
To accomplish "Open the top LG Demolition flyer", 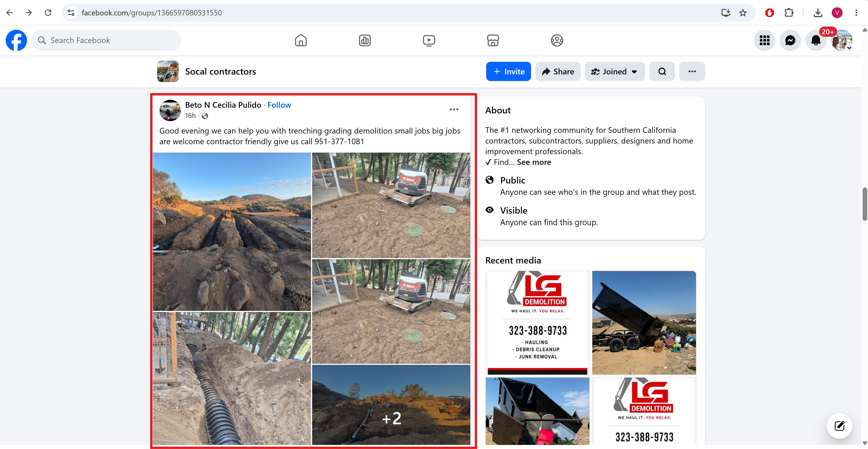I will [537, 323].
